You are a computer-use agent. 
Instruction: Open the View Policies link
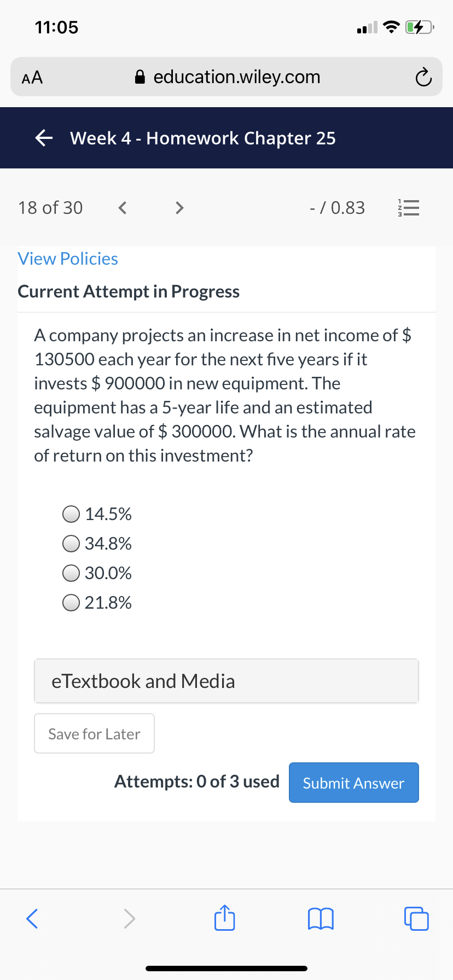click(x=68, y=259)
